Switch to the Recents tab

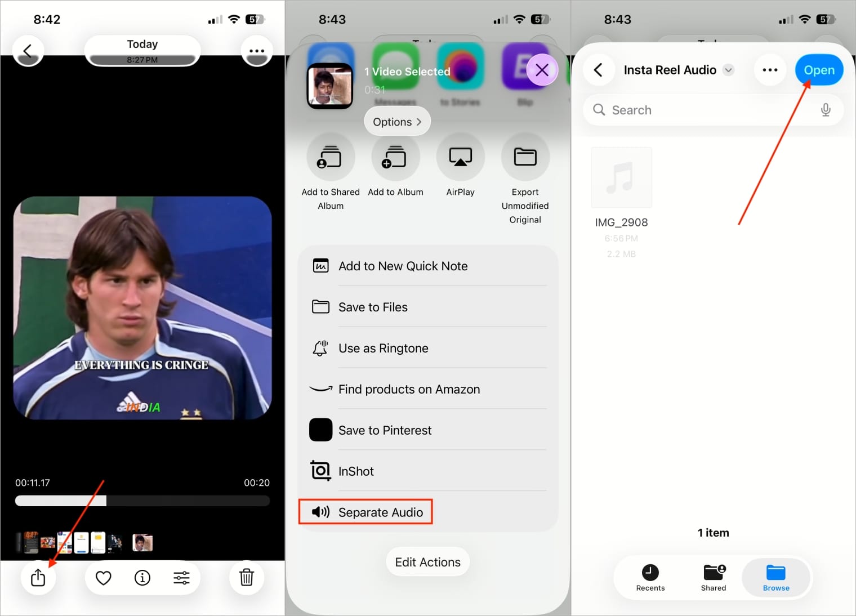point(650,578)
